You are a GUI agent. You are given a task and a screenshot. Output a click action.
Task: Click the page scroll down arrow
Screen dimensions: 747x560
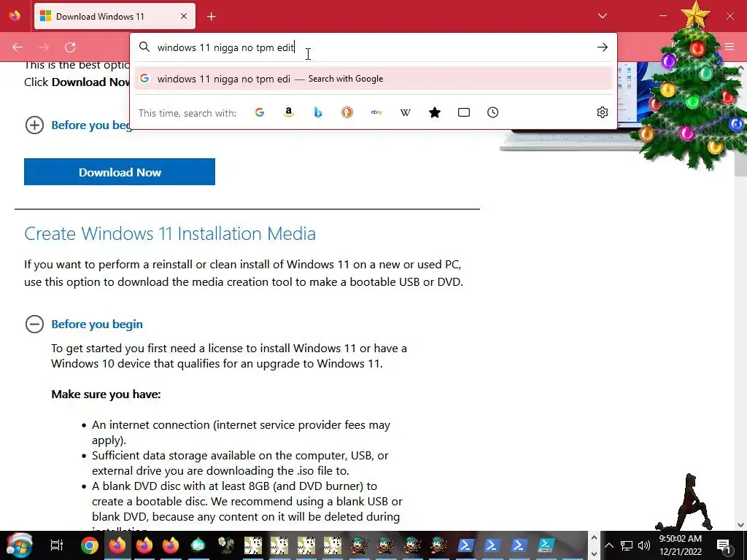coord(740,525)
